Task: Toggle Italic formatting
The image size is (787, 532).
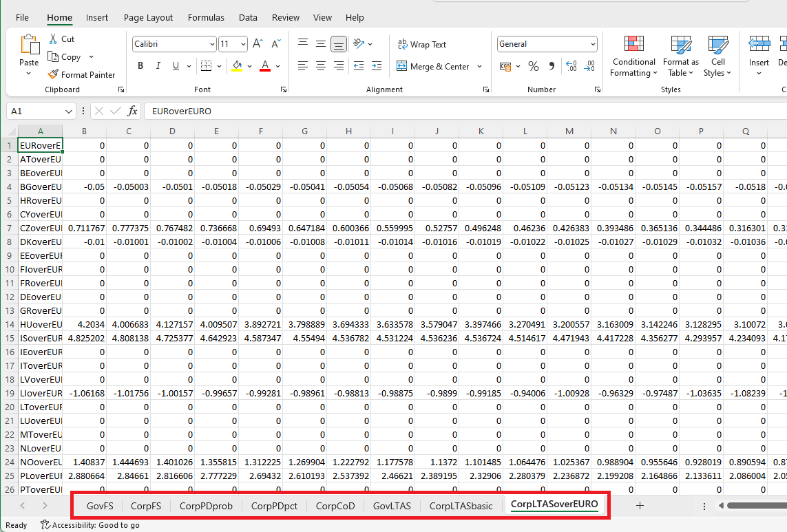Action: click(158, 66)
